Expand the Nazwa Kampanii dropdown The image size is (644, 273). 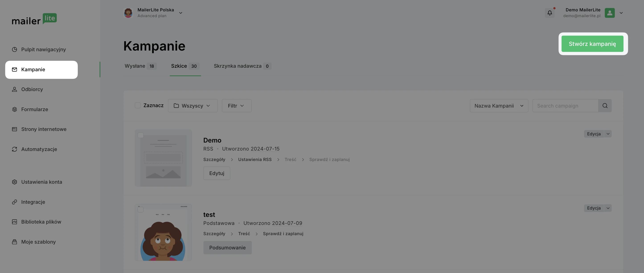499,106
